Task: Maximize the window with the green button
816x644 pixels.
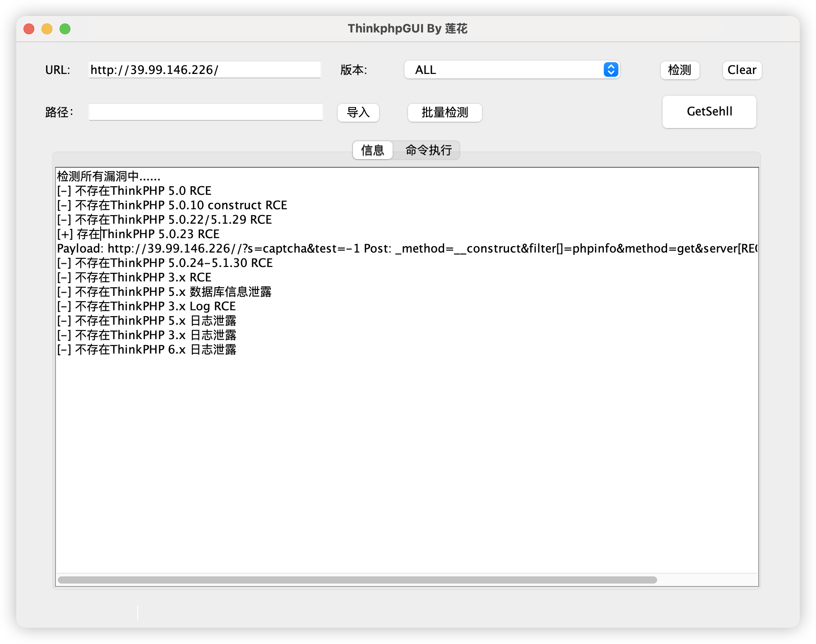Action: 65,29
